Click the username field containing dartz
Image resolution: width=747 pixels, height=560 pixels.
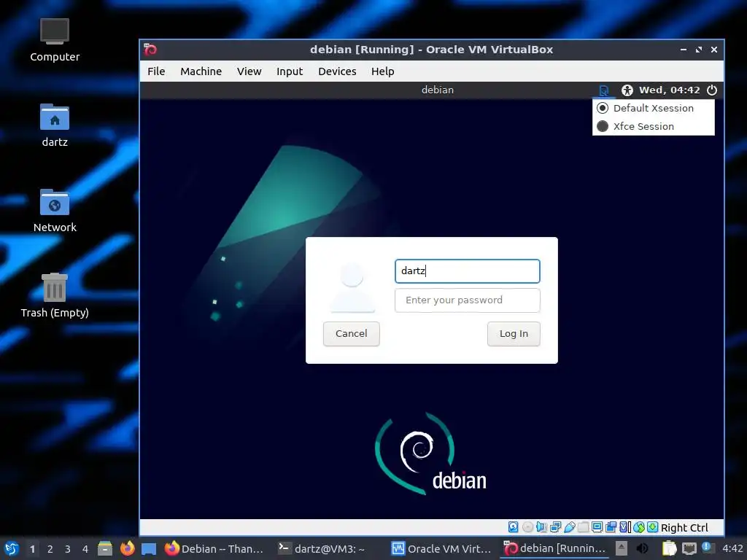click(x=468, y=271)
